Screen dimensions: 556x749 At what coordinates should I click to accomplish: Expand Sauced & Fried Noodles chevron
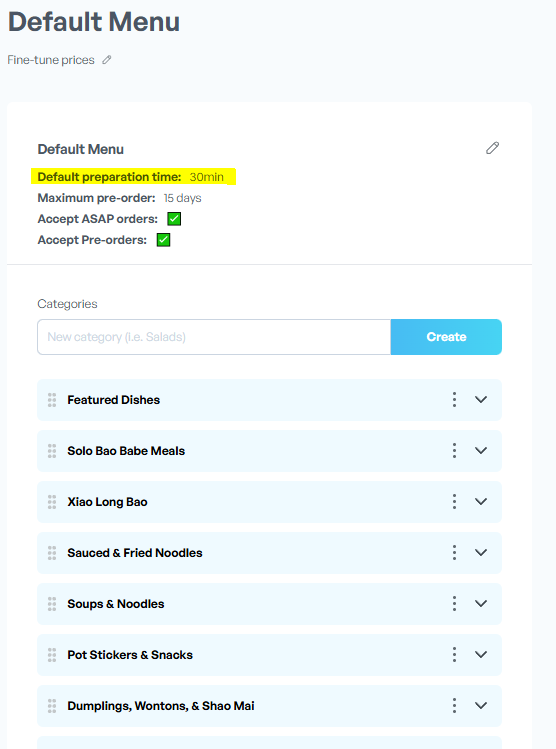[481, 553]
